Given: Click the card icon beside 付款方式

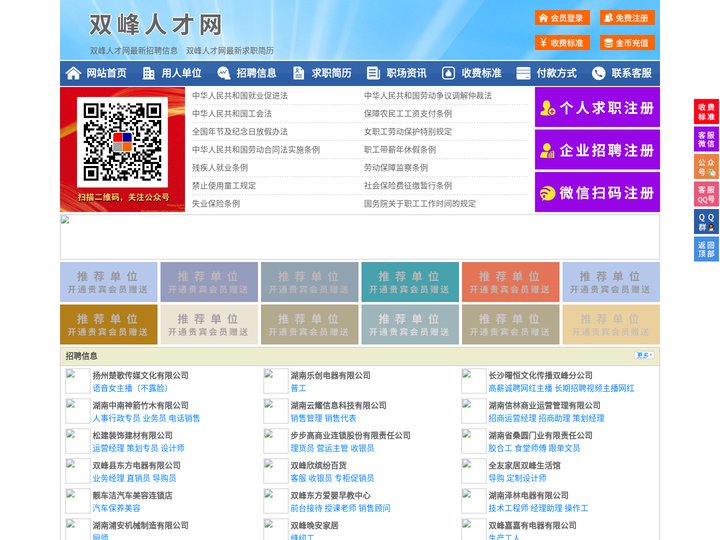Looking at the screenshot, I should click(x=523, y=73).
